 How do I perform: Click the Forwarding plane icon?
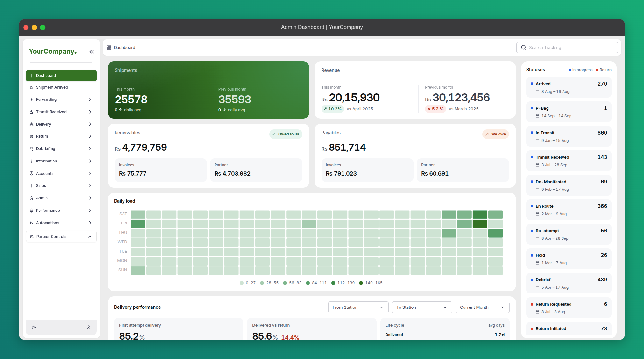[x=32, y=100]
